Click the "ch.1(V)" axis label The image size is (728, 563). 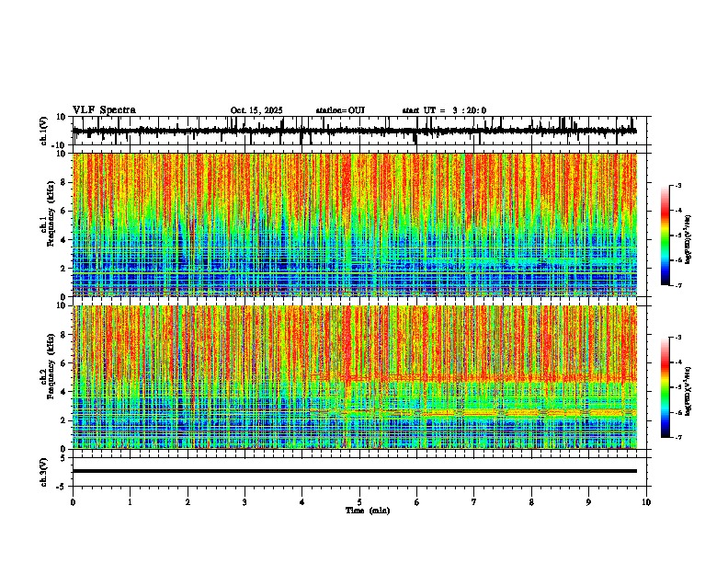pos(44,131)
